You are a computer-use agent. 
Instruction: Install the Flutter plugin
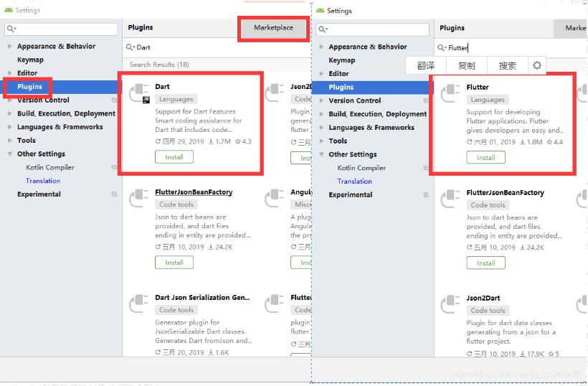point(485,158)
